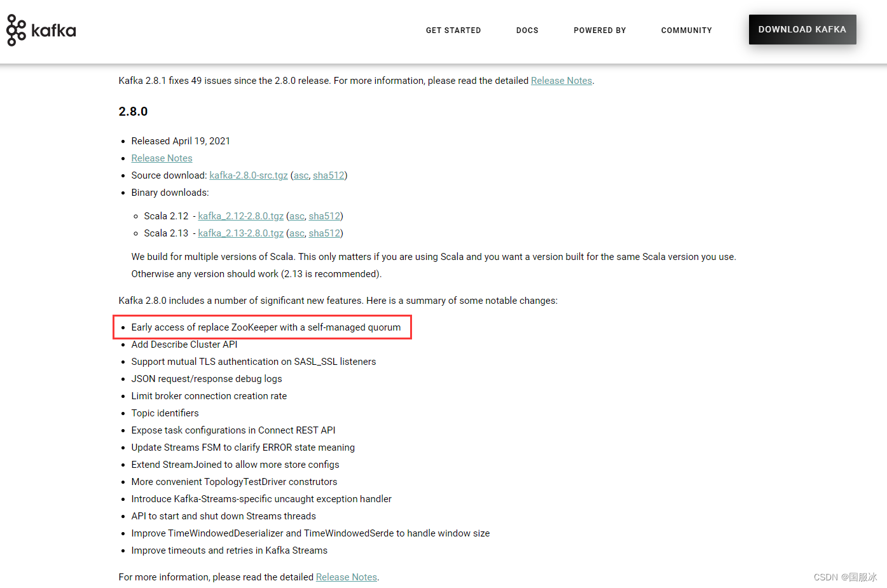887x588 pixels.
Task: Click the 'Scala 2.13' label
Action: 167,233
